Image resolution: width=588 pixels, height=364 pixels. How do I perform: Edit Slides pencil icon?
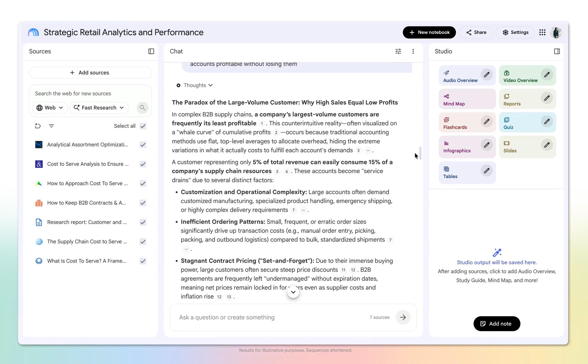coord(547,145)
